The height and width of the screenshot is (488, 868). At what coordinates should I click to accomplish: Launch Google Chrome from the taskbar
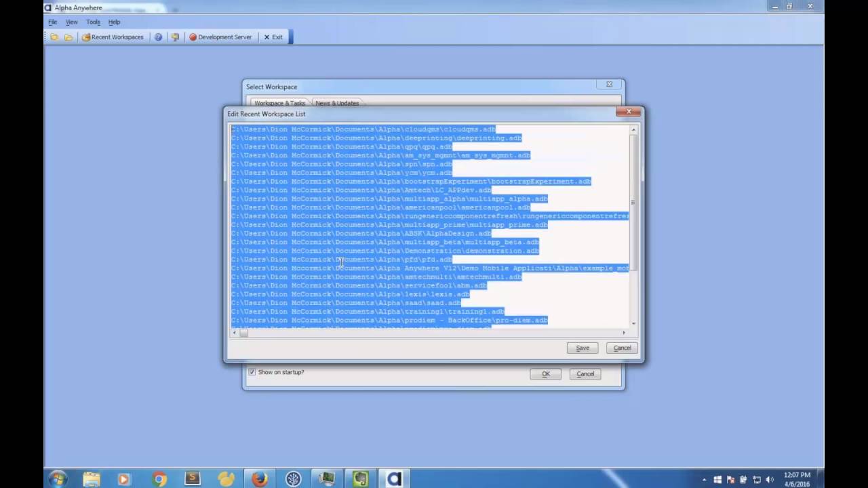(x=159, y=479)
